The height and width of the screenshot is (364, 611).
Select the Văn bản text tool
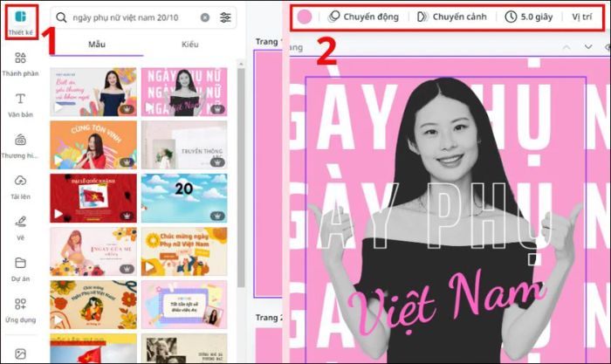point(20,106)
